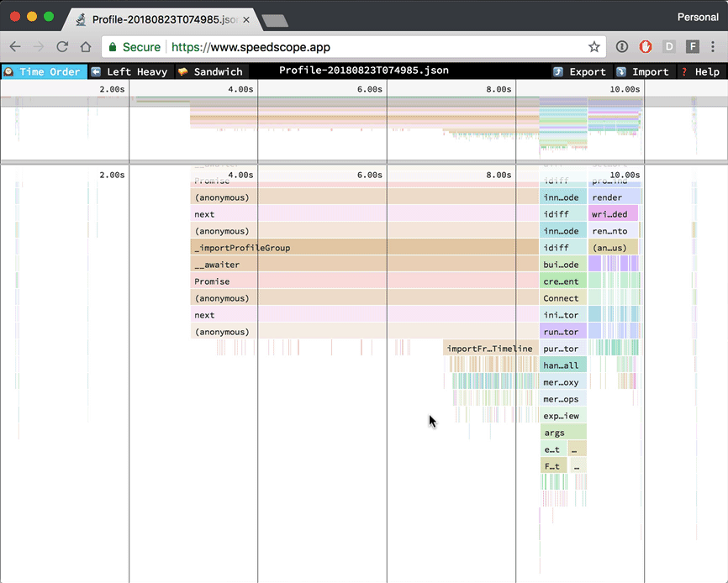Click the circled info extension icon
The height and width of the screenshot is (583, 728).
click(x=622, y=46)
